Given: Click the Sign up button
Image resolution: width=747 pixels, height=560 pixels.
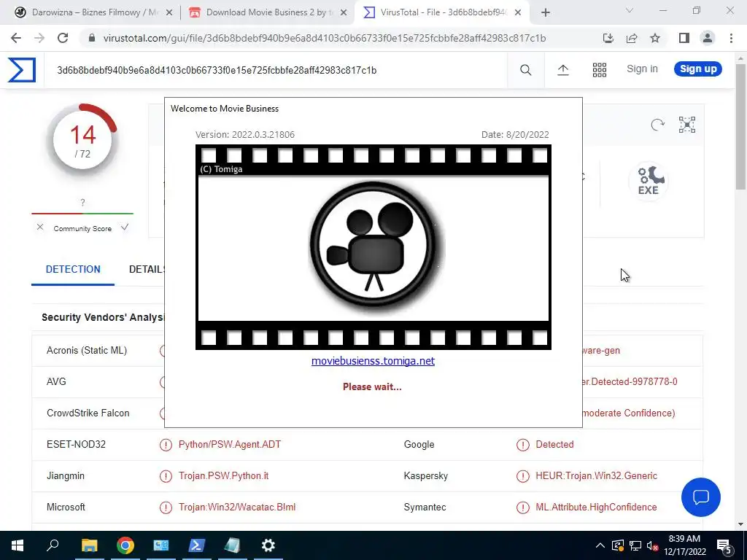Looking at the screenshot, I should tap(698, 69).
